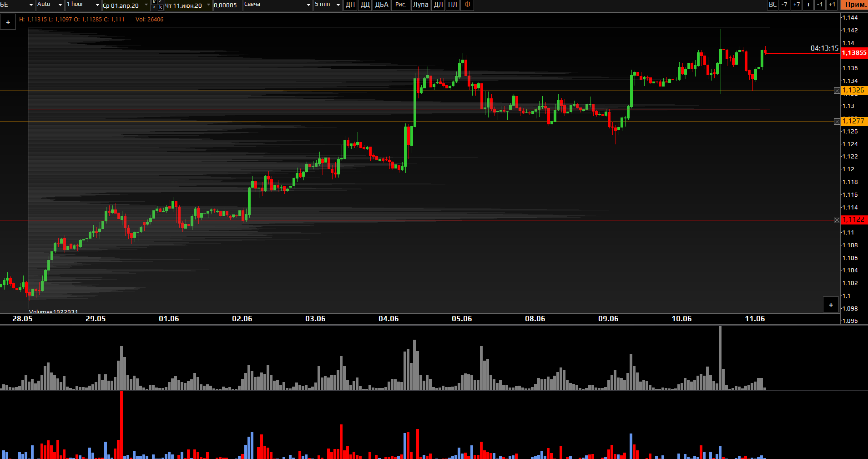868x459 pixels.
Task: Expand the Свеча chart type dropdown
Action: click(277, 5)
